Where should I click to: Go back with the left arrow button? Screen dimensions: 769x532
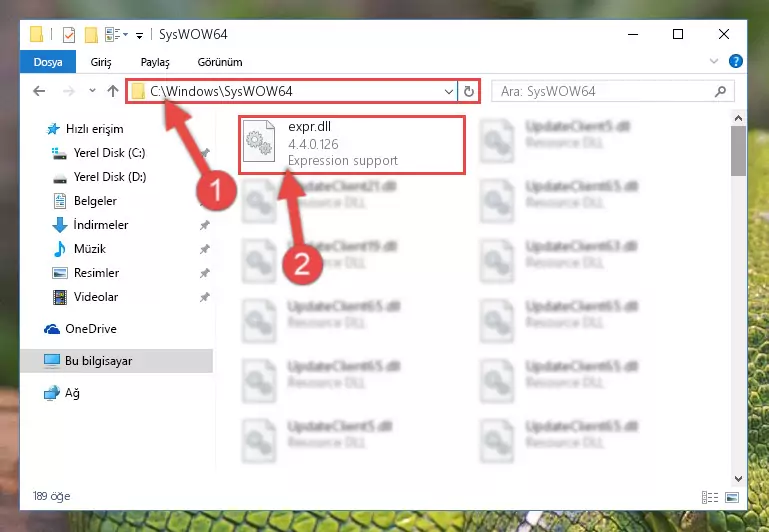(x=39, y=91)
